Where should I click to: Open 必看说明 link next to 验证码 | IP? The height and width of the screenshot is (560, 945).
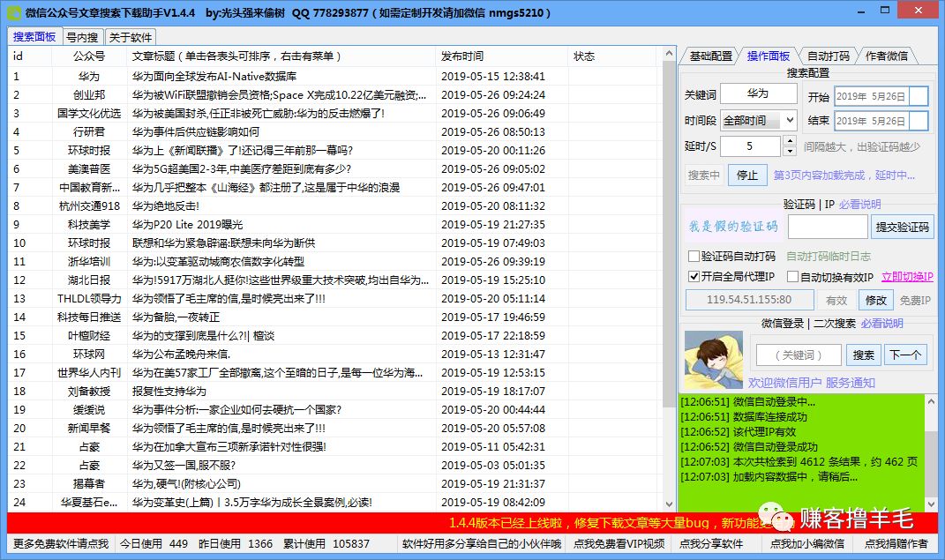[859, 205]
